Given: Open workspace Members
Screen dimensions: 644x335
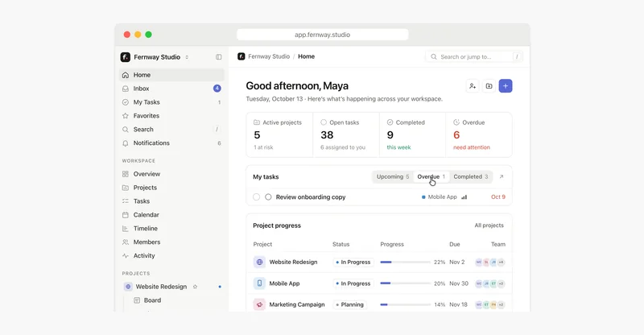Looking at the screenshot, I should pyautogui.click(x=171, y=242).
